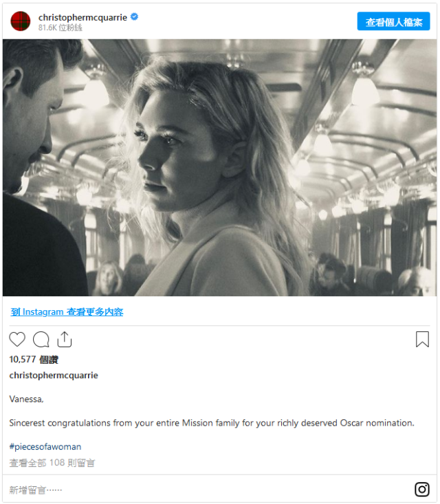Image resolution: width=440 pixels, height=504 pixels.
Task: Follow the 到 Instagram 查看更多內容 link
Action: [67, 311]
